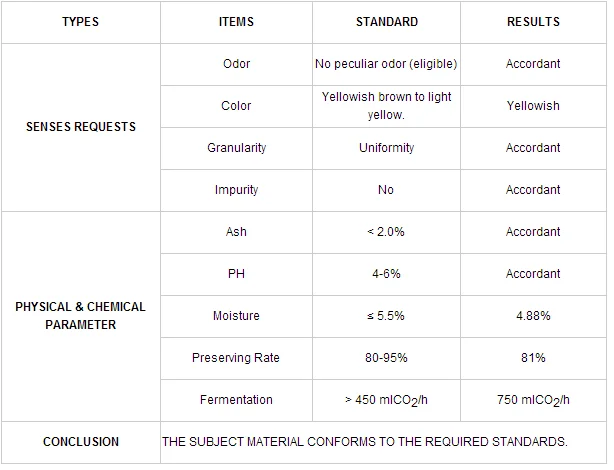Select the Impurity item cell
614x470 pixels.
pos(236,190)
